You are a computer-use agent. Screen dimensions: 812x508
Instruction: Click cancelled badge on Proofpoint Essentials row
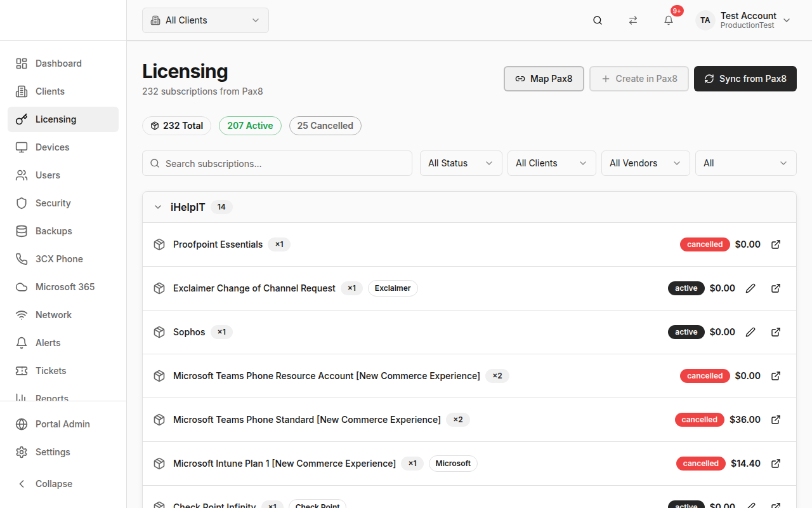click(705, 244)
